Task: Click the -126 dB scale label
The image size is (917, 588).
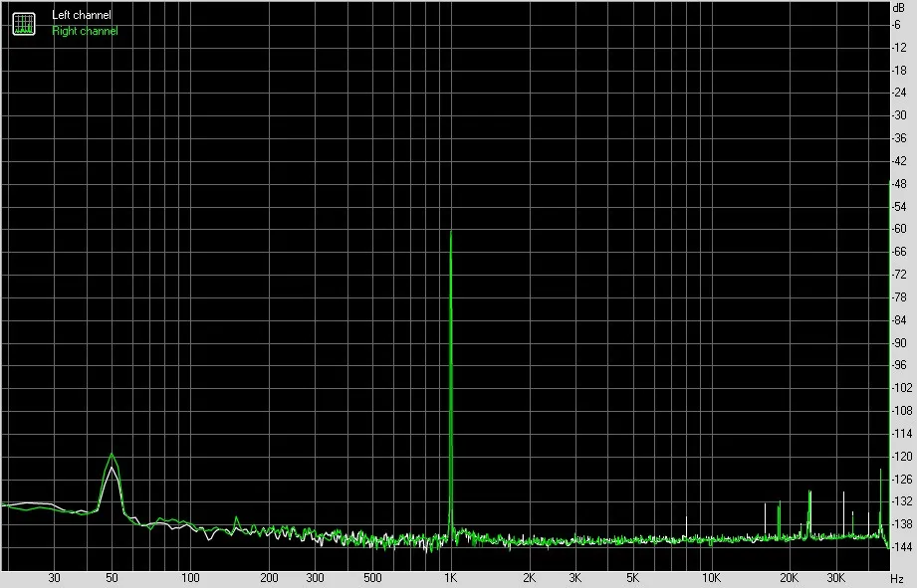Action: [x=901, y=480]
